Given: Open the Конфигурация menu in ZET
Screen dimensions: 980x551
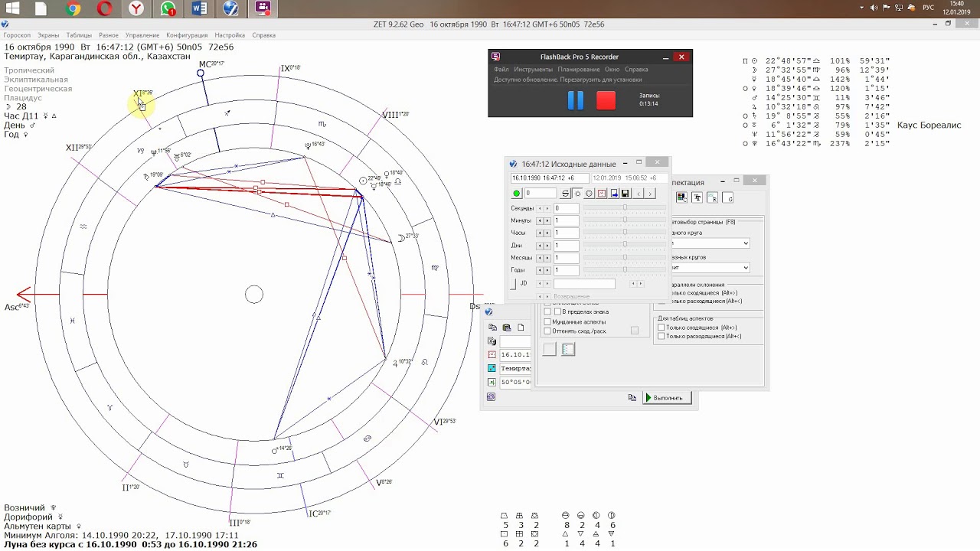Looking at the screenshot, I should coord(187,35).
